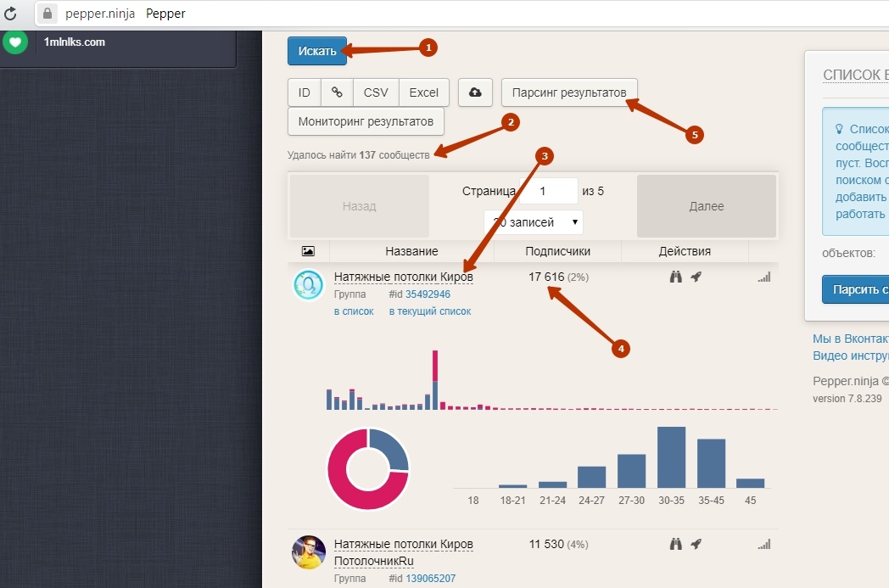Open 'Мы в Вконтакте' link
This screenshot has width=889, height=588.
click(851, 339)
